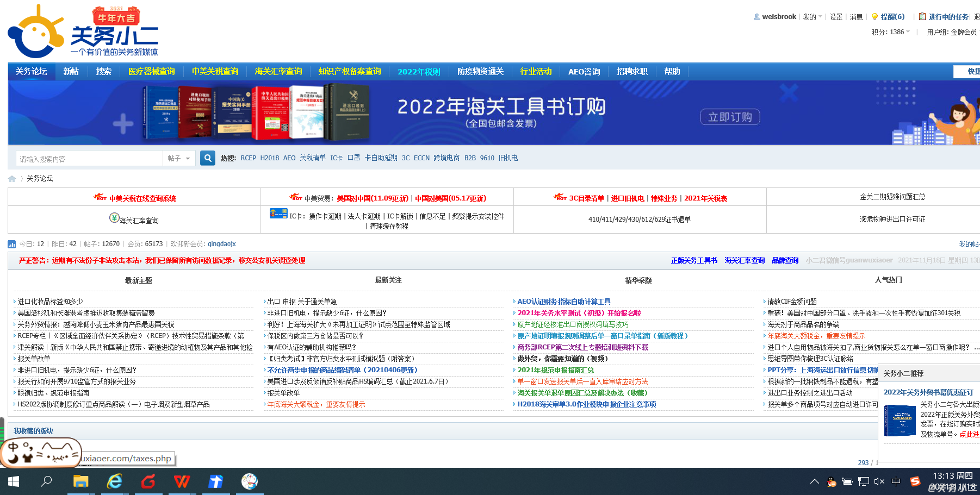The width and height of the screenshot is (980, 495).
Task: Select the 人气热门 column header
Action: [x=889, y=280]
